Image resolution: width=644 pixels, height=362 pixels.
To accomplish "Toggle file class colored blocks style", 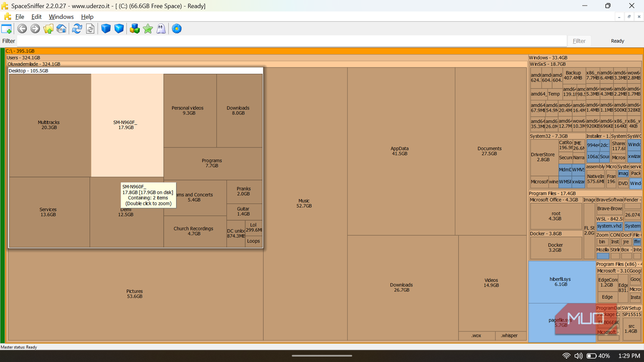I will [135, 29].
